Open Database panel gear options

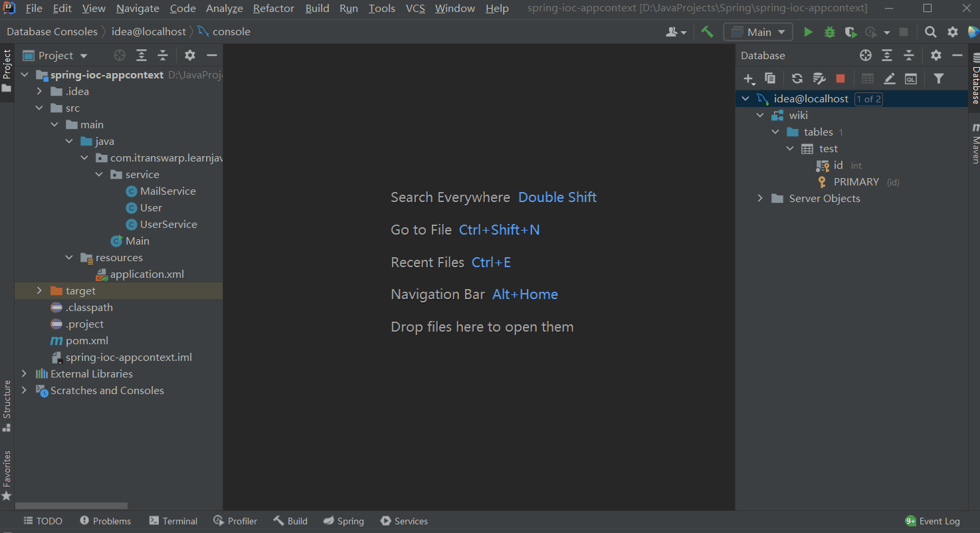pos(935,56)
